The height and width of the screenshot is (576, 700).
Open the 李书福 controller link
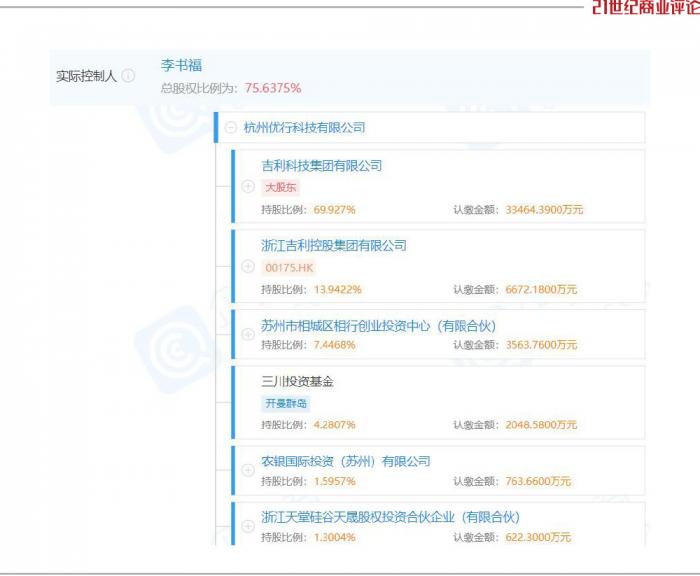(x=181, y=66)
